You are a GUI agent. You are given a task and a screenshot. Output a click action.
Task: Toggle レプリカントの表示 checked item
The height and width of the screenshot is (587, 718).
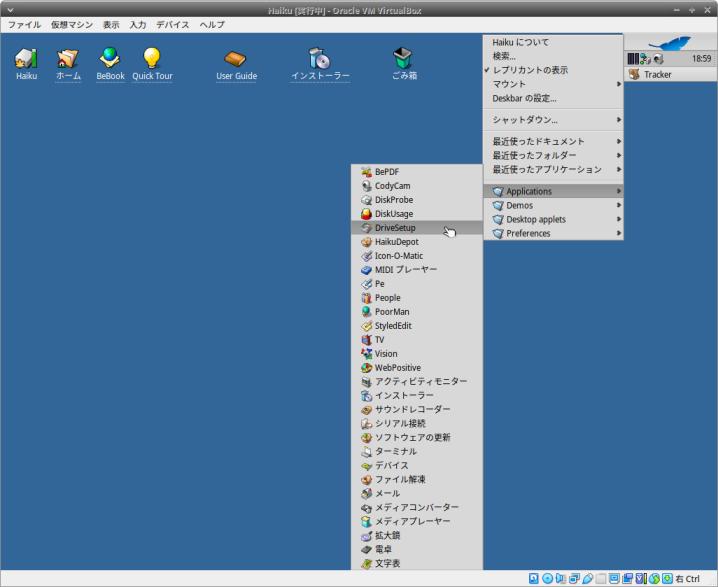coord(553,70)
